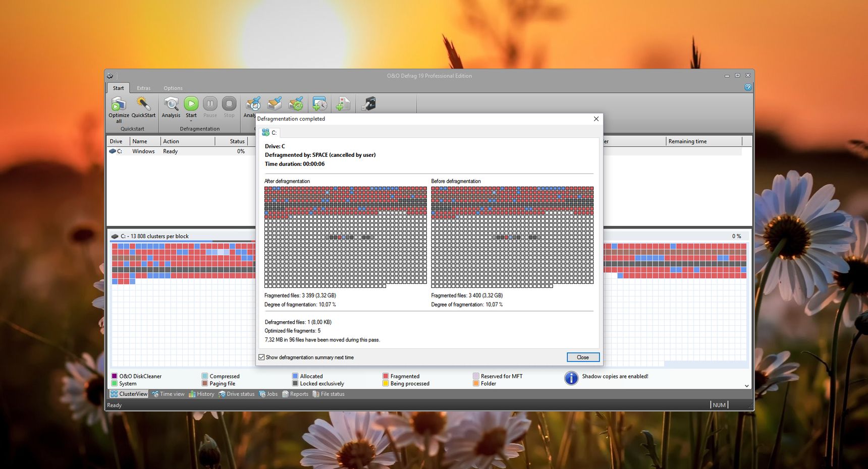Click the disk cleaner icon with lifebuoy
The image size is (868, 469).
coord(253,104)
